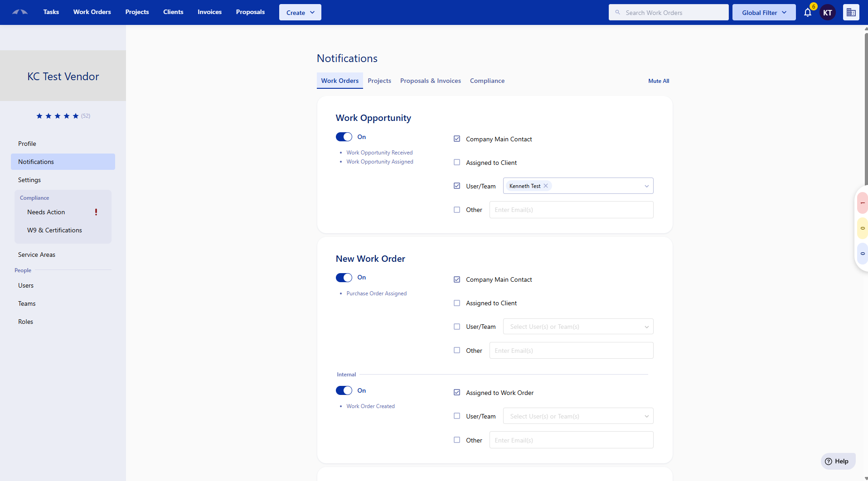Open the Work Orders nav item
This screenshot has width=868, height=481.
(x=92, y=12)
